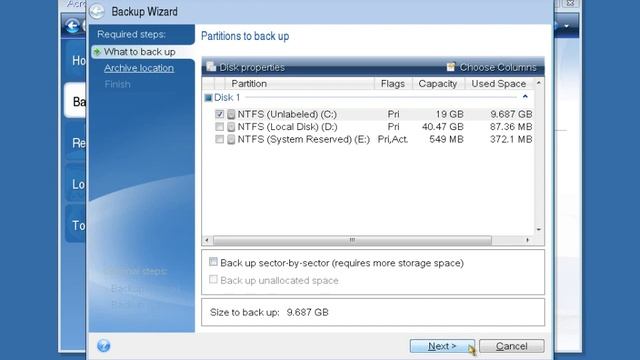Click the 19 GB capacity cell
This screenshot has width=640, height=360.
point(449,114)
